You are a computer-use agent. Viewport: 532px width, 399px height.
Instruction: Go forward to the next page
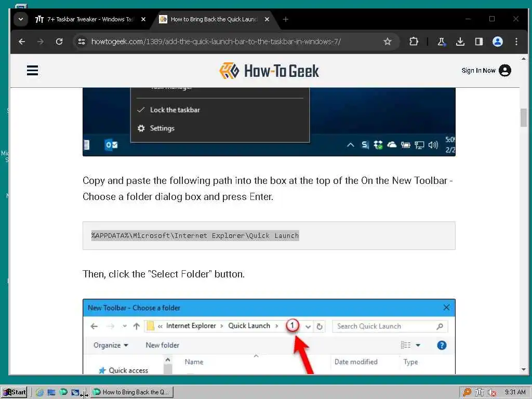click(x=41, y=42)
